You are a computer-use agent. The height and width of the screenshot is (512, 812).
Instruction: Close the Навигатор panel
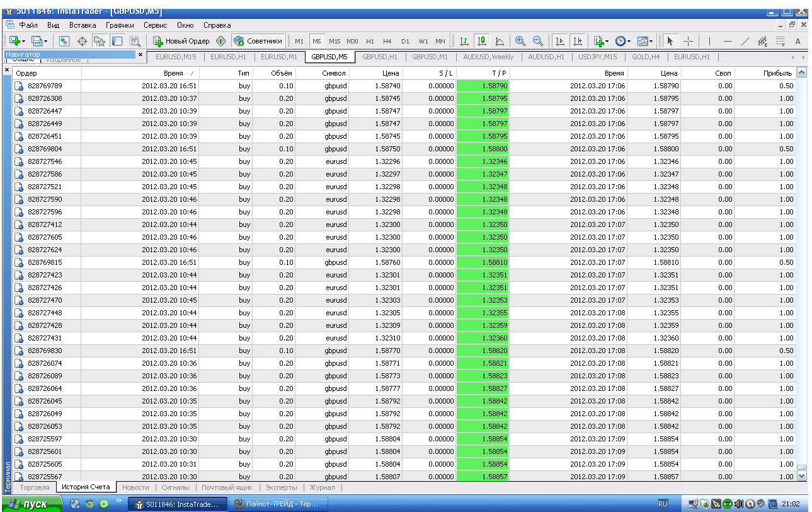[x=140, y=55]
